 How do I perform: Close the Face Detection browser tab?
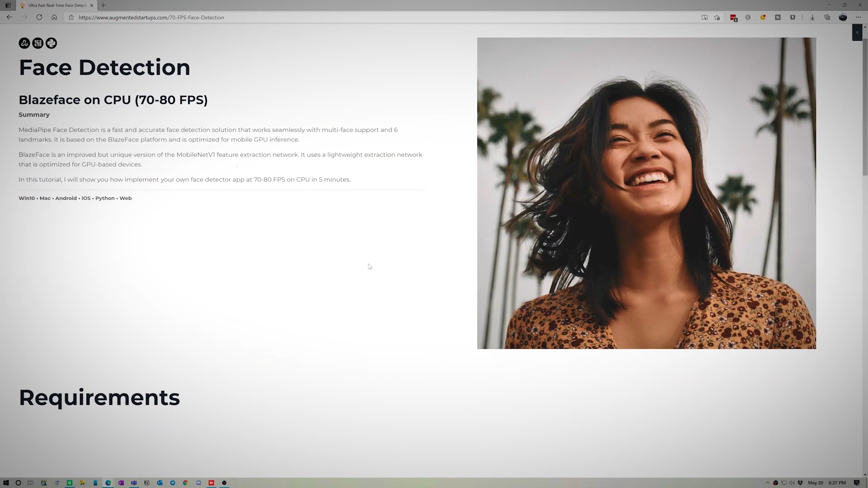[x=92, y=5]
